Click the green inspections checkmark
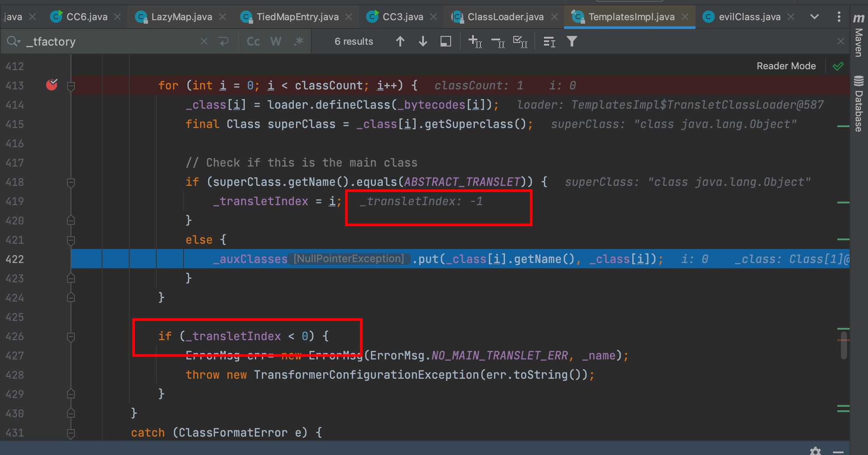The height and width of the screenshot is (455, 868). tap(838, 66)
